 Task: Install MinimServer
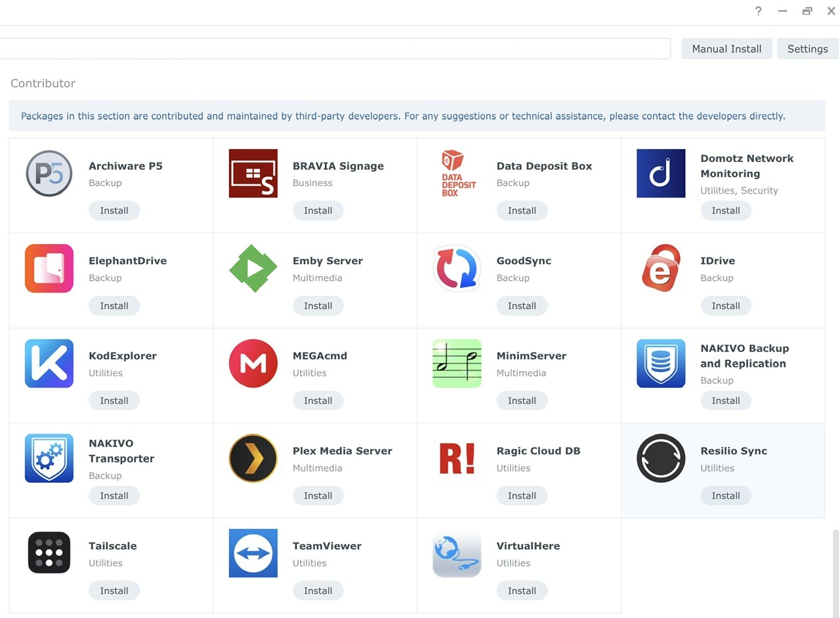coord(522,401)
